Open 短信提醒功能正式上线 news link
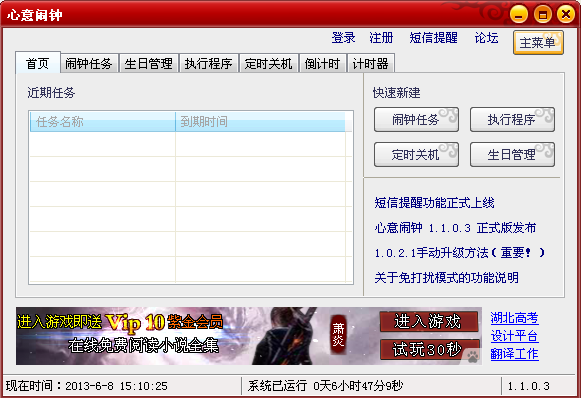The image size is (581, 398). coord(434,203)
